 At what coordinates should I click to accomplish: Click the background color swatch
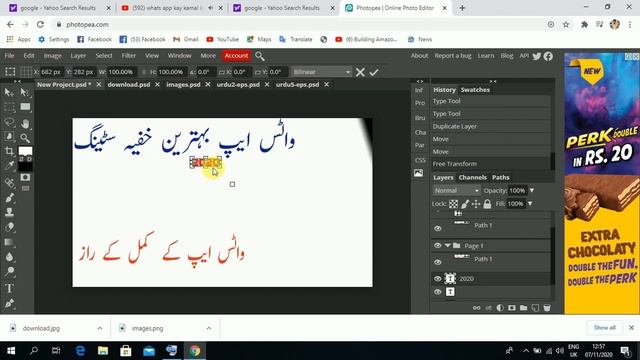[25, 167]
